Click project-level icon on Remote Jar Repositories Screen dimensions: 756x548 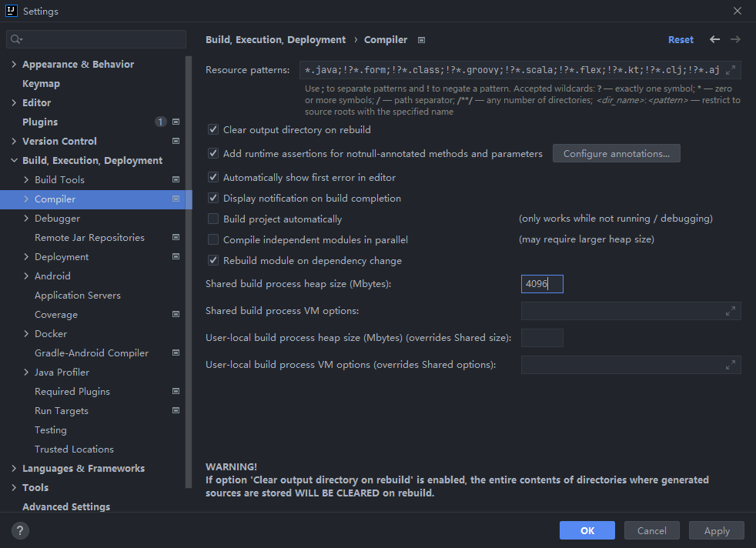[176, 238]
